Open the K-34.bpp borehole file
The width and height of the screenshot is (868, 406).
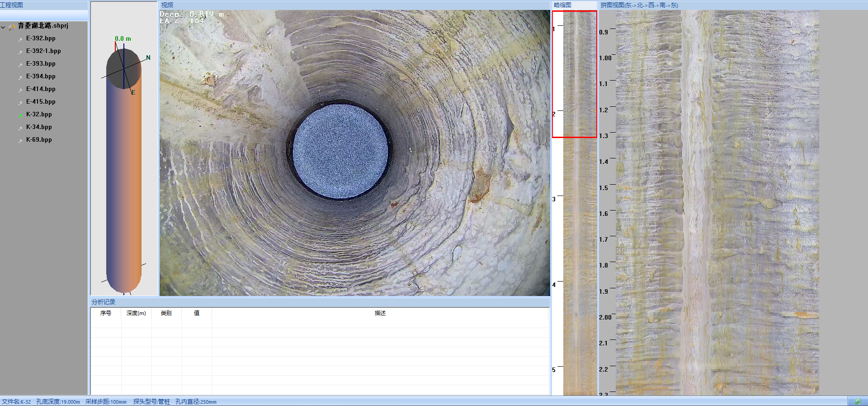coord(39,127)
